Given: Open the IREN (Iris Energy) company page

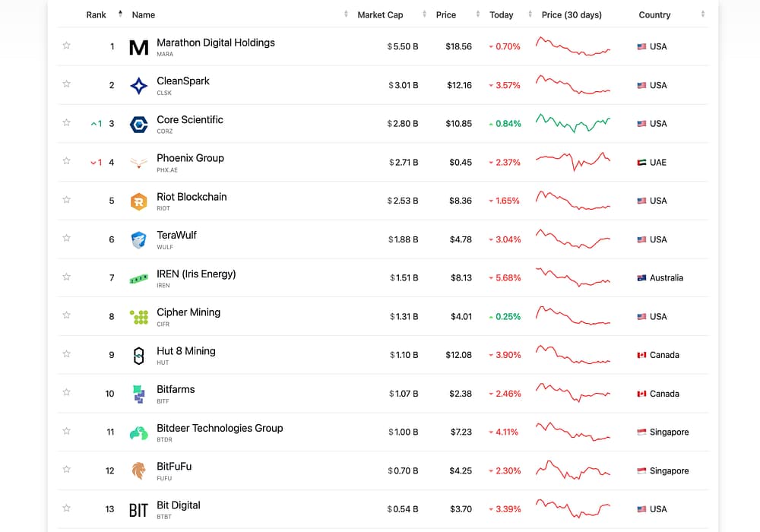Looking at the screenshot, I should (196, 274).
